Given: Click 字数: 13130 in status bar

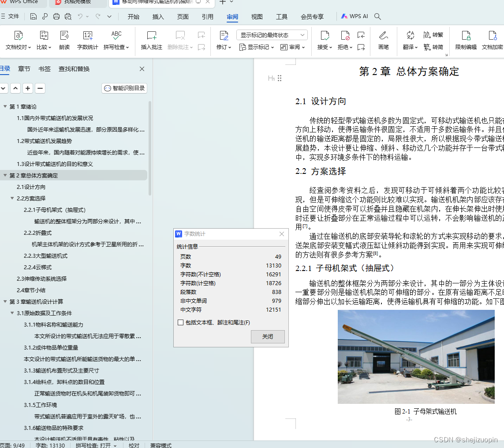Looking at the screenshot, I should (x=50, y=445).
